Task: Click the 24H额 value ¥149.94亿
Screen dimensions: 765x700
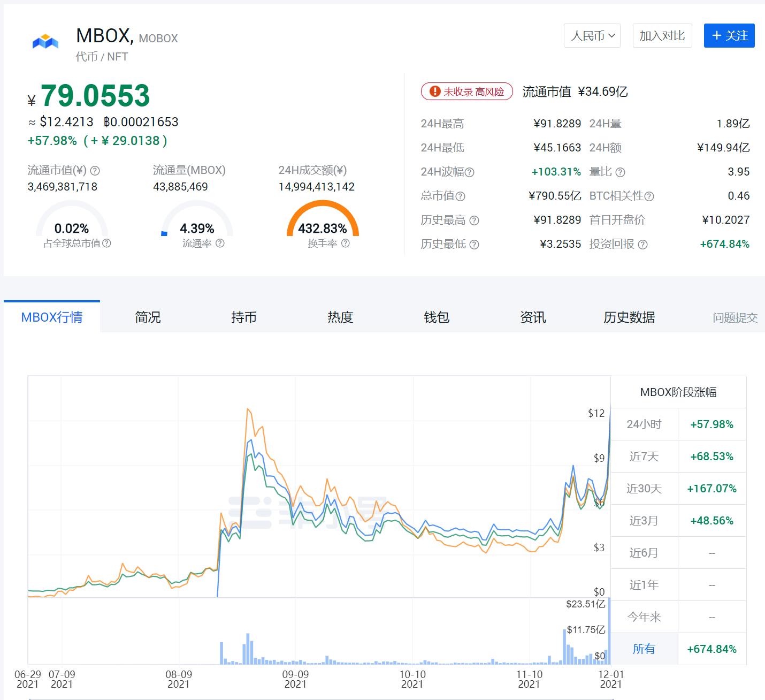Action: (723, 148)
